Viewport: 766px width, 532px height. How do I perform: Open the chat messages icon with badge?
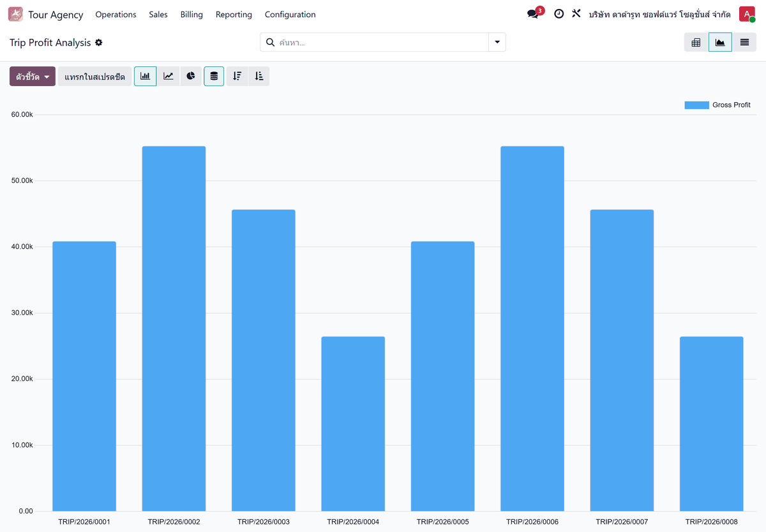[x=534, y=13]
